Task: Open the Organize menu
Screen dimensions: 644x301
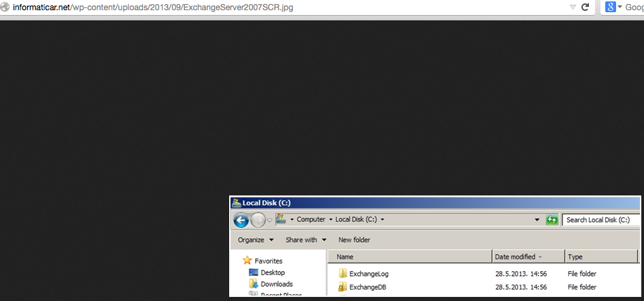Action: click(256, 240)
